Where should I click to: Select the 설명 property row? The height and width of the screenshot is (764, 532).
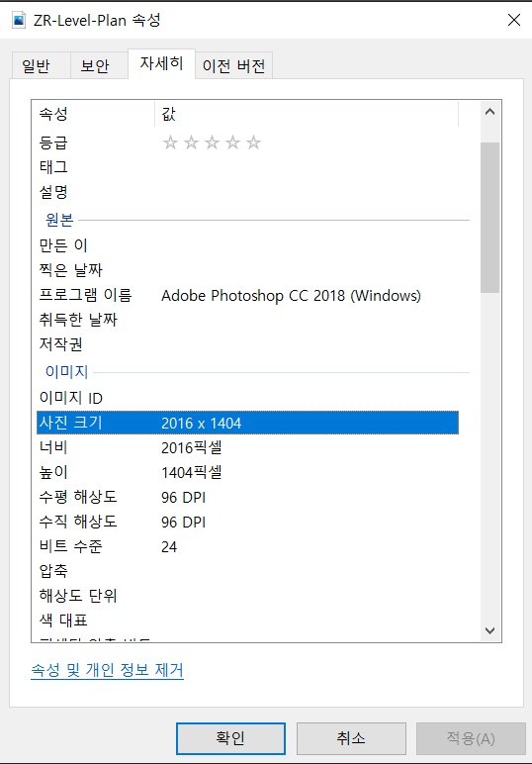coord(248,192)
